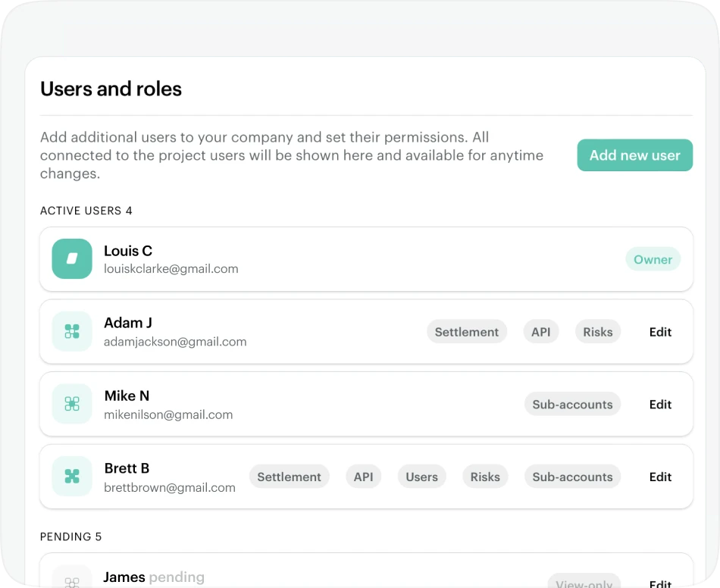
Task: Select Adam J's Settlement role tag
Action: (x=466, y=332)
